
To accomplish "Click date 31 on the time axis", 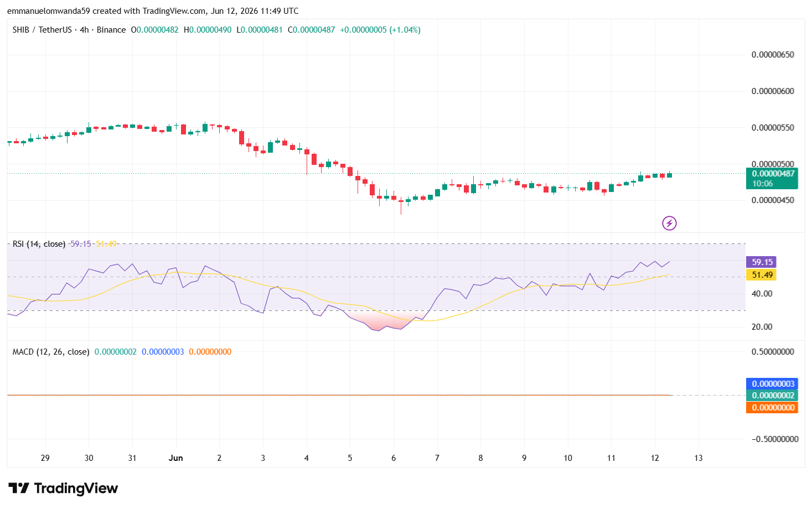I will tap(132, 458).
